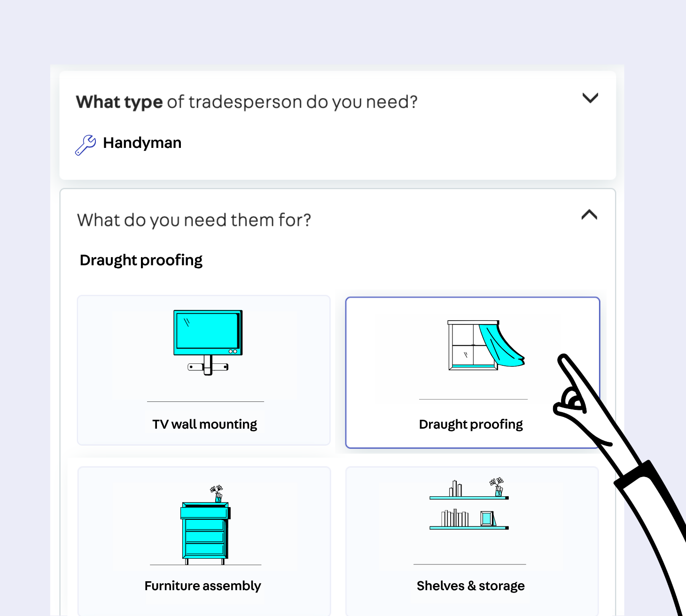Click the selected 'Draught proofing' summary text
686x616 pixels.
[141, 260]
